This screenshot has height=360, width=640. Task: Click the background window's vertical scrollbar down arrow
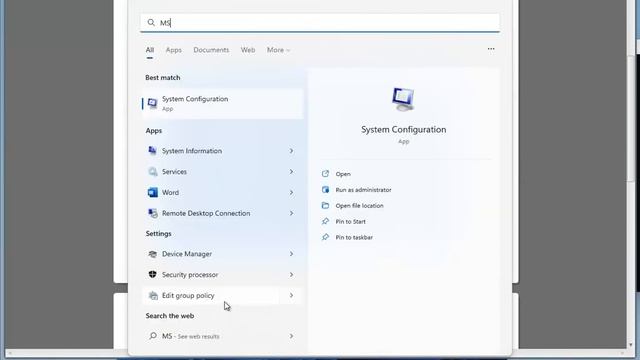tap(631, 345)
